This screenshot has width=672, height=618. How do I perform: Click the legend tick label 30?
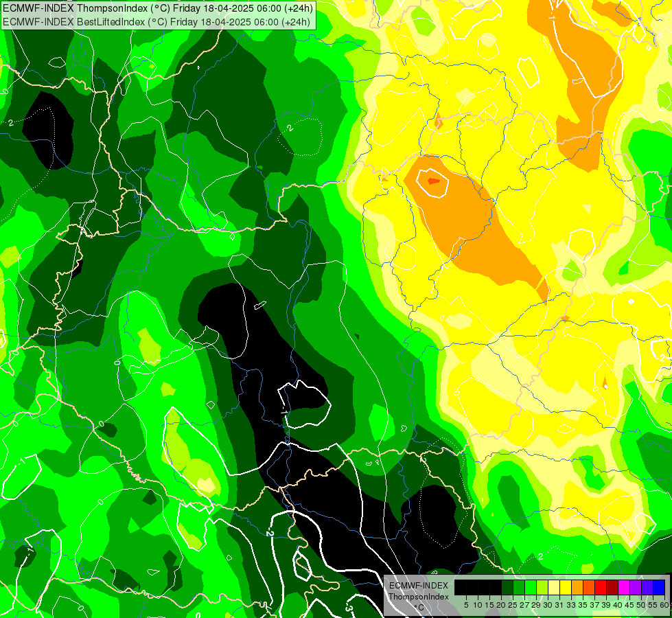pyautogui.click(x=548, y=605)
